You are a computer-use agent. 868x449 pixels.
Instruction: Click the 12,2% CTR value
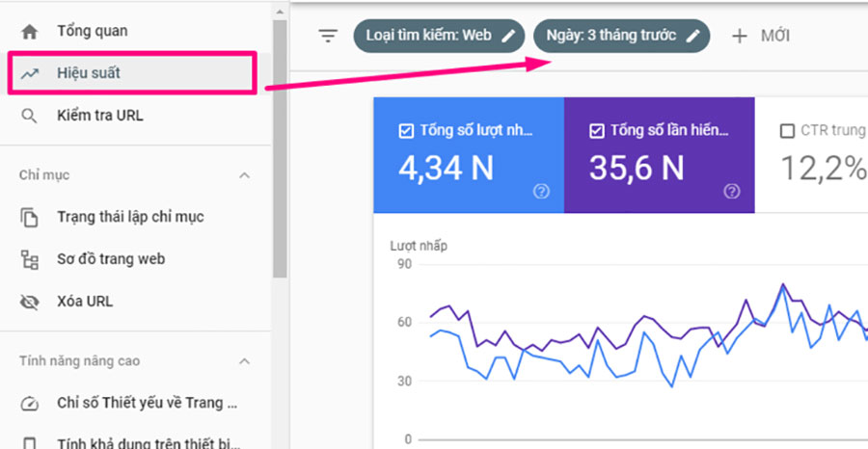(824, 168)
